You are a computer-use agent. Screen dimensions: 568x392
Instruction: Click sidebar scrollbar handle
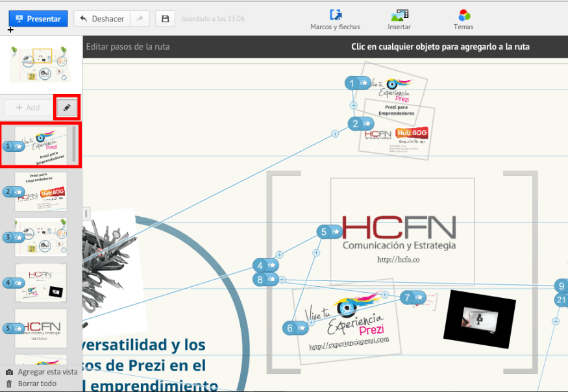(x=74, y=143)
